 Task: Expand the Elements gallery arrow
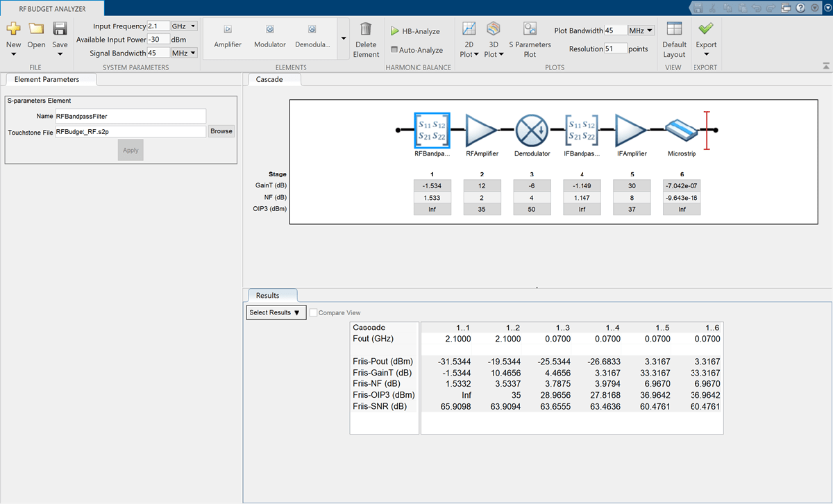pos(344,40)
